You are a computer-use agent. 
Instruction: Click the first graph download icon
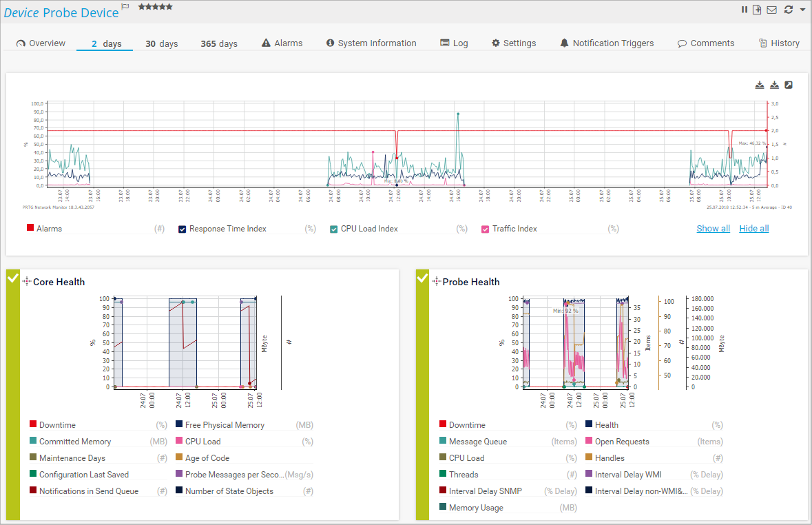(760, 85)
